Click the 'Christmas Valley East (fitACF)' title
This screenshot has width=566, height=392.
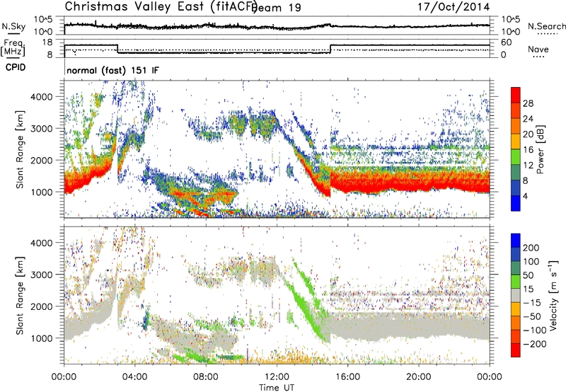161,6
